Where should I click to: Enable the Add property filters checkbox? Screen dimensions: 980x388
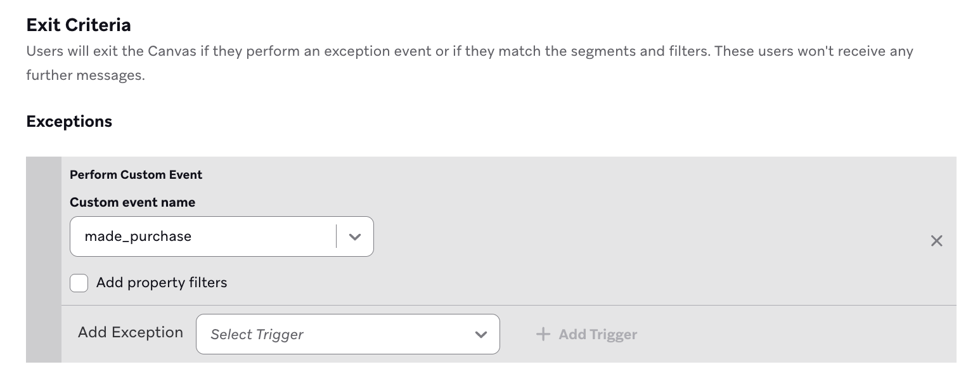click(79, 283)
